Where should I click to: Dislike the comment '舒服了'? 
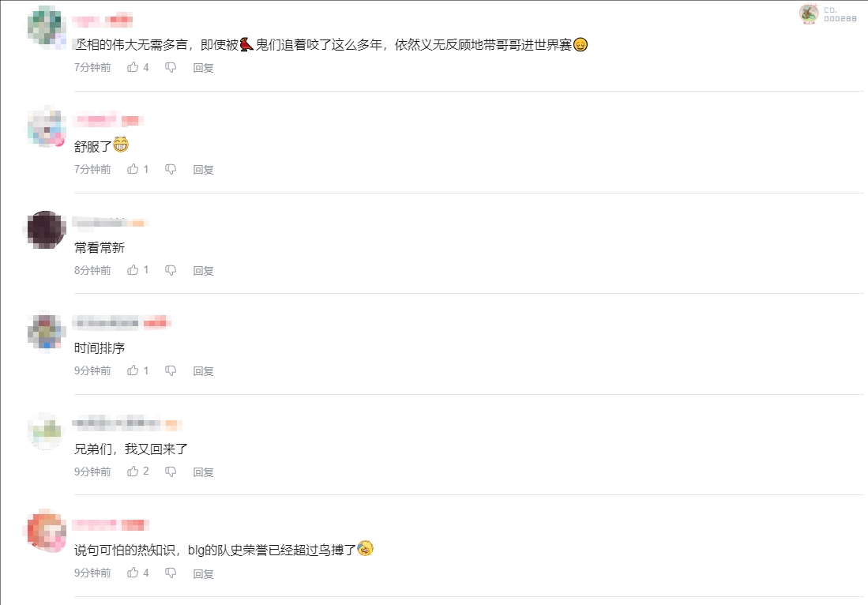tap(171, 169)
